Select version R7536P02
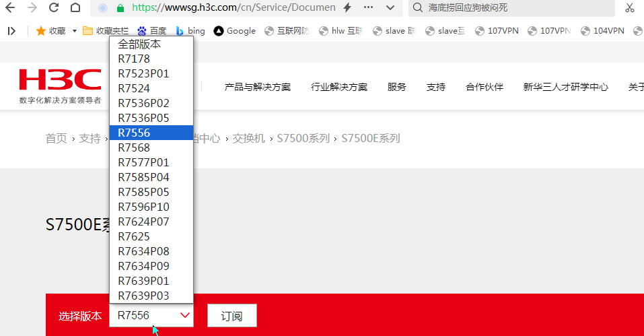The image size is (644, 336). pos(151,103)
